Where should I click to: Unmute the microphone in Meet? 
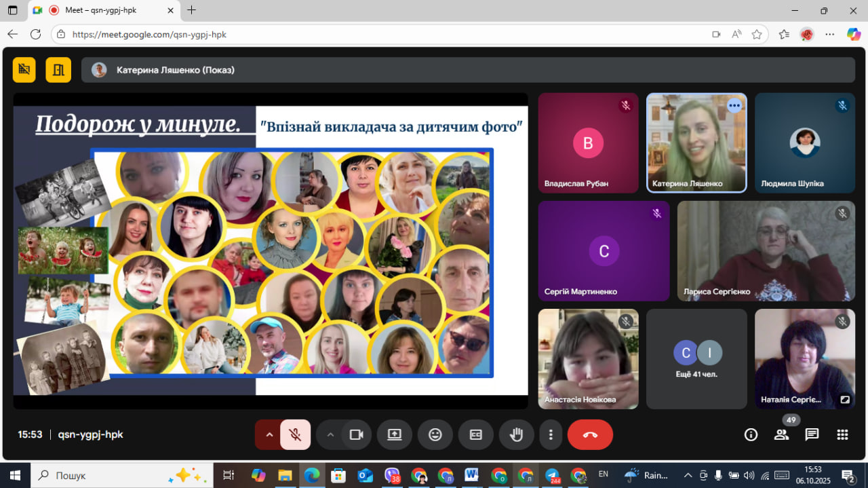coord(296,434)
